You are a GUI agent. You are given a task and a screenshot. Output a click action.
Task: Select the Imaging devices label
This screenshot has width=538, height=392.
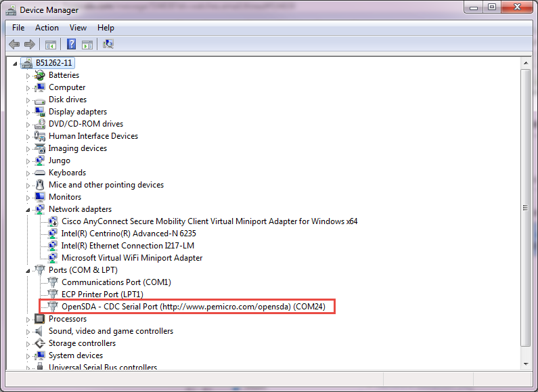[78, 148]
